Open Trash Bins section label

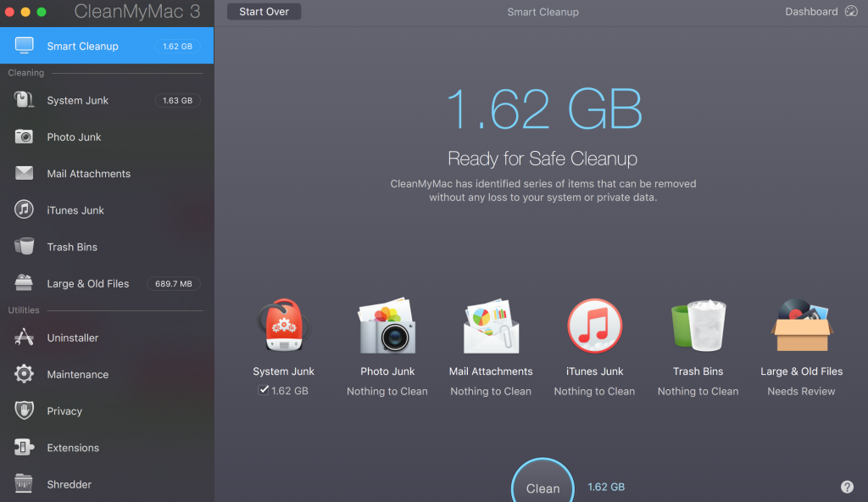click(x=72, y=247)
